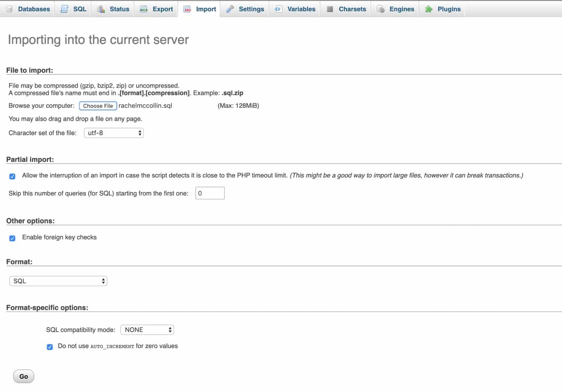The height and width of the screenshot is (392, 562).
Task: Switch to the Import tab
Action: point(199,9)
